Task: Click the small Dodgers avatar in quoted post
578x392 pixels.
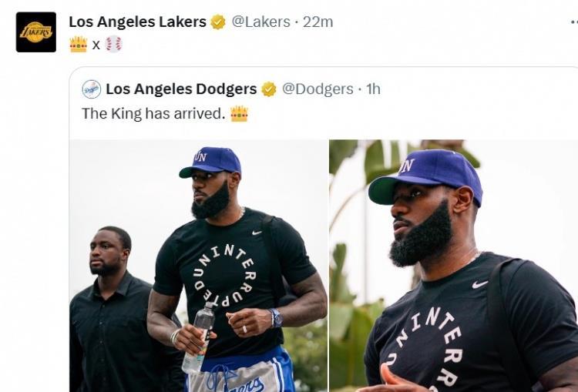Action: coord(91,89)
